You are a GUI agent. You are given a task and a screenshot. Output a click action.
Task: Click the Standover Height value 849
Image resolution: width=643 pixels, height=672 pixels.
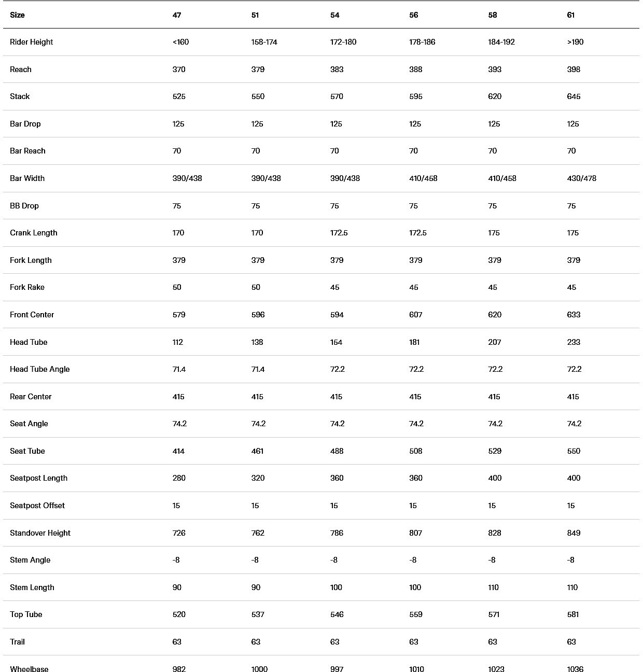pos(574,533)
